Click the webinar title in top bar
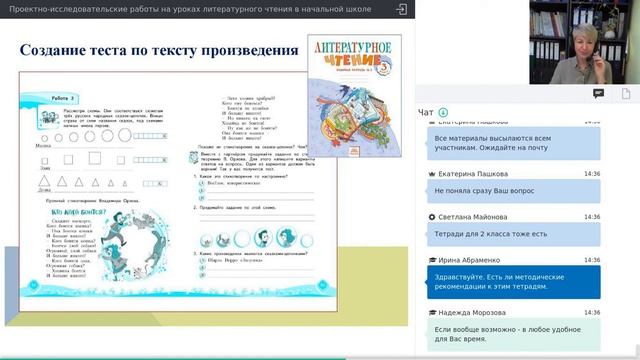Screen dimensions: 640x360 (190, 9)
